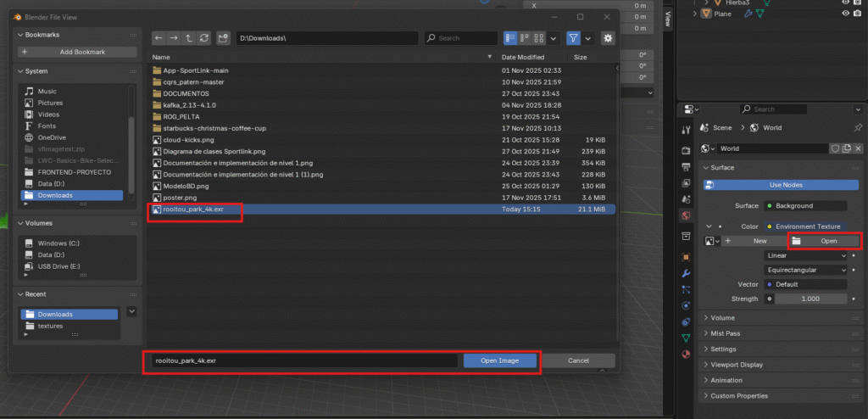Open the Object properties tab
Screen dimensions: 868x419
click(687, 257)
